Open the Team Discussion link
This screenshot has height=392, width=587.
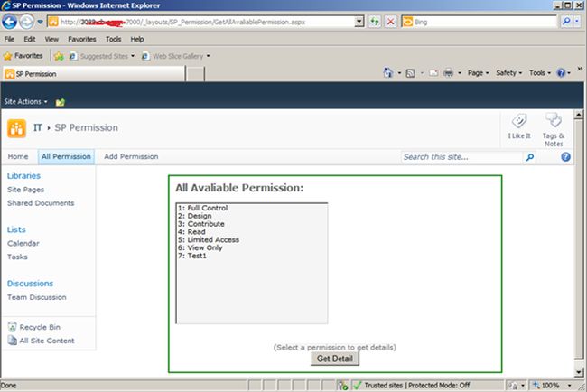[37, 297]
